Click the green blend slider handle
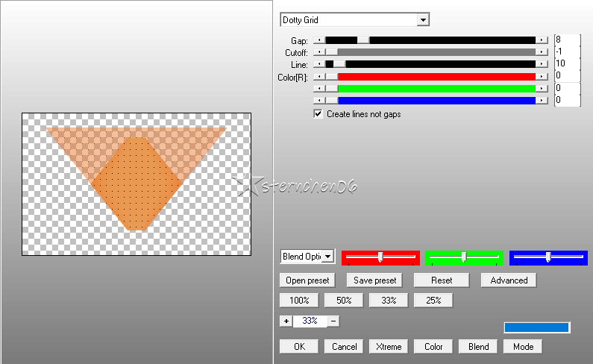This screenshot has width=593, height=364. pos(464,257)
